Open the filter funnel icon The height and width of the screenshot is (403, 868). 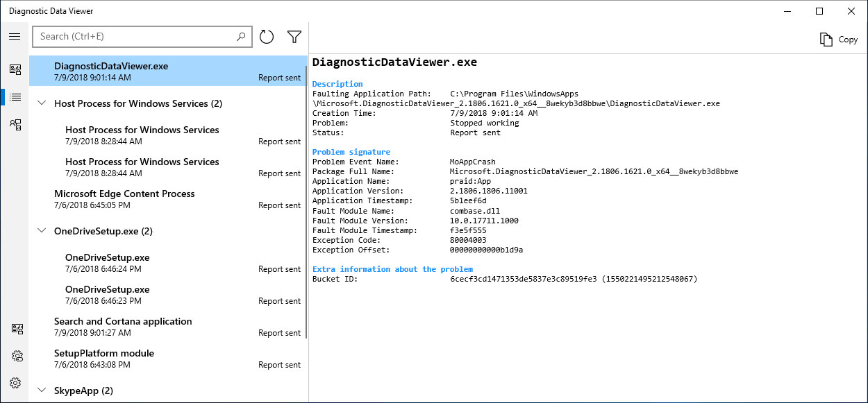click(294, 37)
